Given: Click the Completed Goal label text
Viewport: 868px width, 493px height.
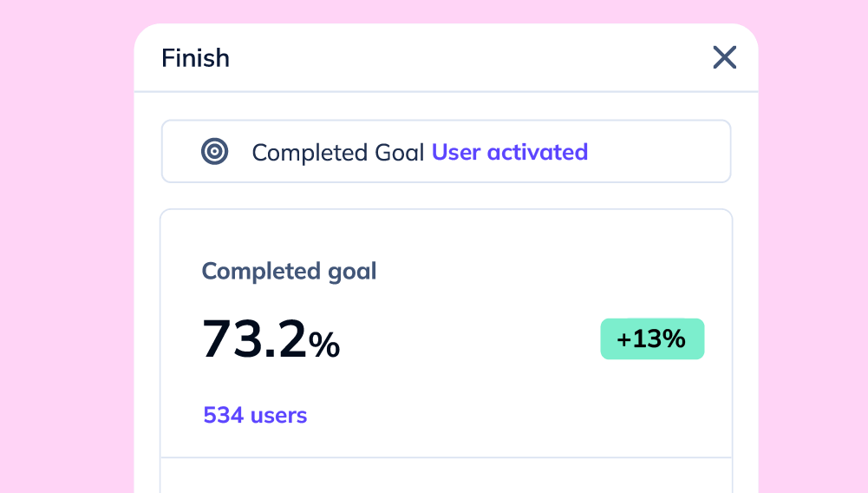Looking at the screenshot, I should pos(337,153).
